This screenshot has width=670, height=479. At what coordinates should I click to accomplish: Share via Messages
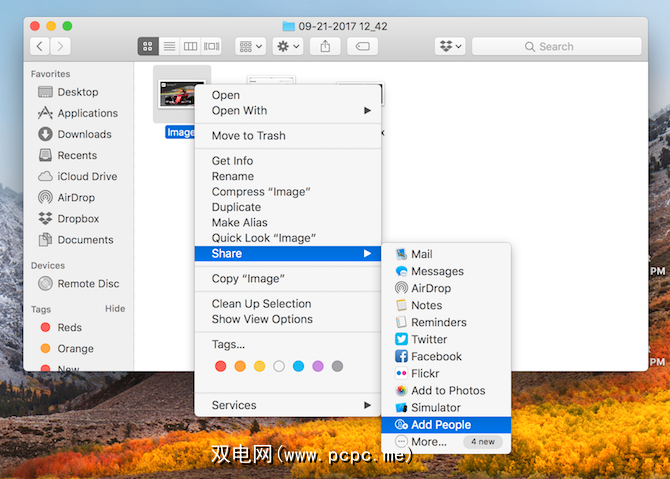click(x=446, y=271)
